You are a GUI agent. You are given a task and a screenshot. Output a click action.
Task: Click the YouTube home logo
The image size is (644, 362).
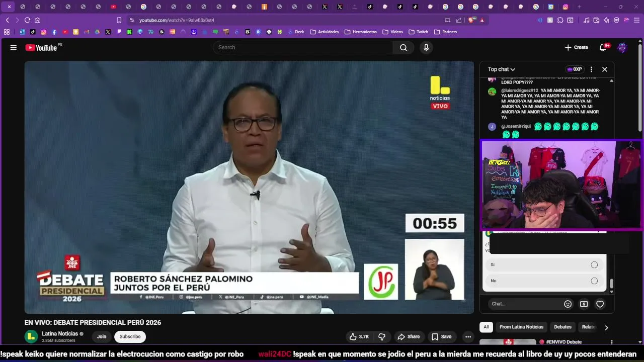[x=41, y=48]
